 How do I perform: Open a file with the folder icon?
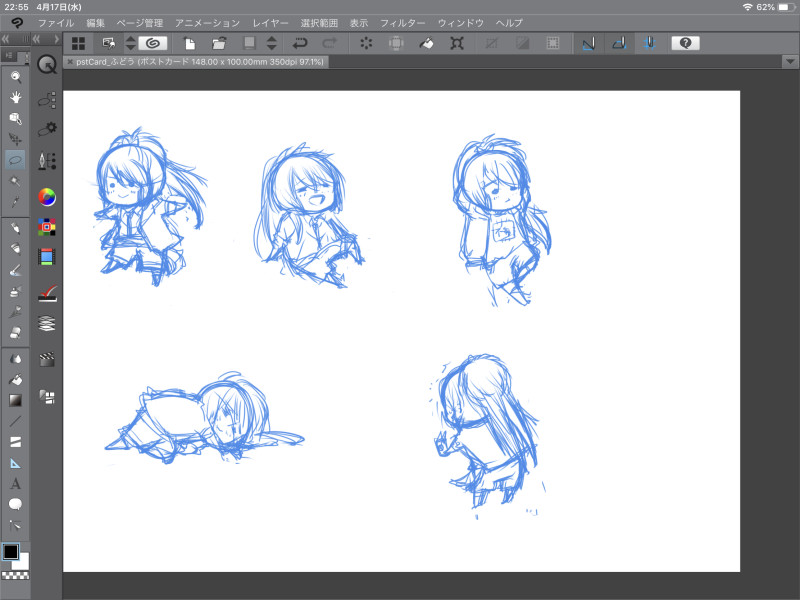[x=219, y=43]
